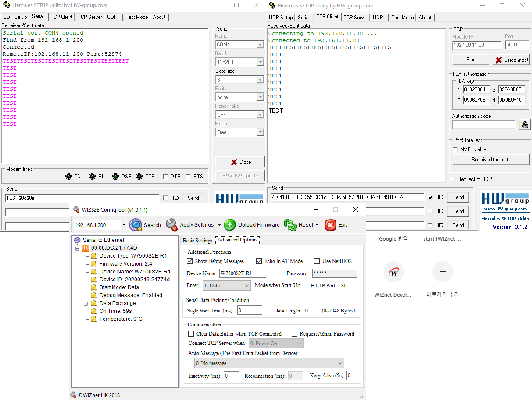
Task: Click the lock icon beside Authorization code
Action: tap(524, 125)
